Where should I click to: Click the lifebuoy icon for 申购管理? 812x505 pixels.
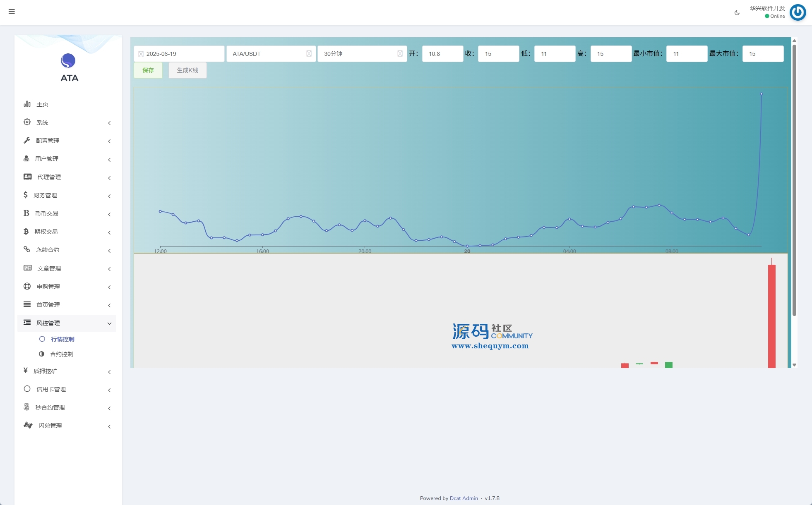coord(27,286)
